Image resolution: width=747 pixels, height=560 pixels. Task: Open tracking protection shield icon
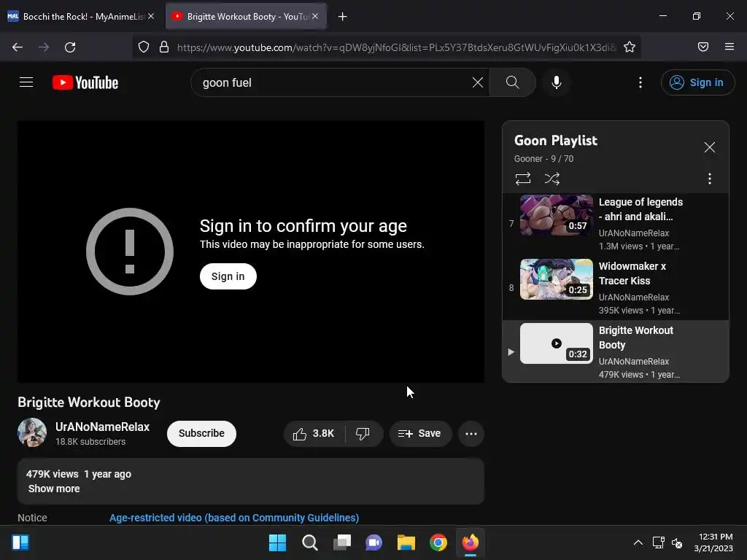(x=144, y=47)
